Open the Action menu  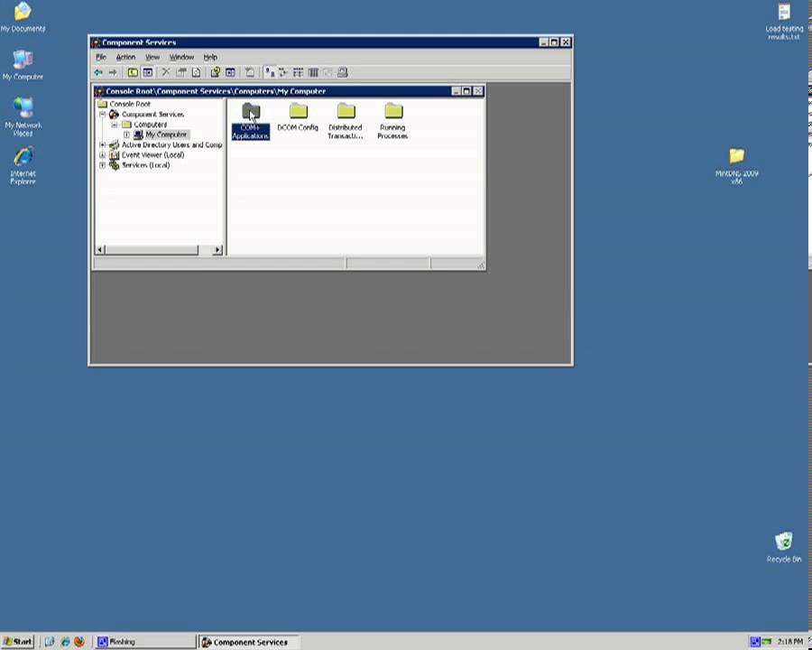tap(125, 57)
